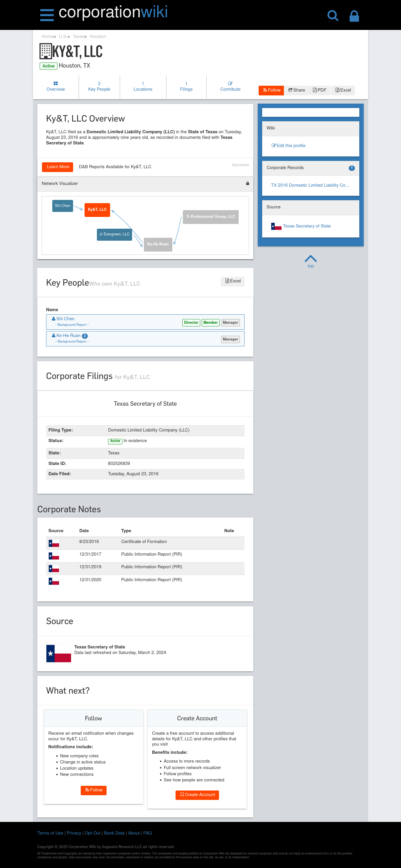
Task: Click the Manager badge for Shi Chen
Action: (230, 323)
